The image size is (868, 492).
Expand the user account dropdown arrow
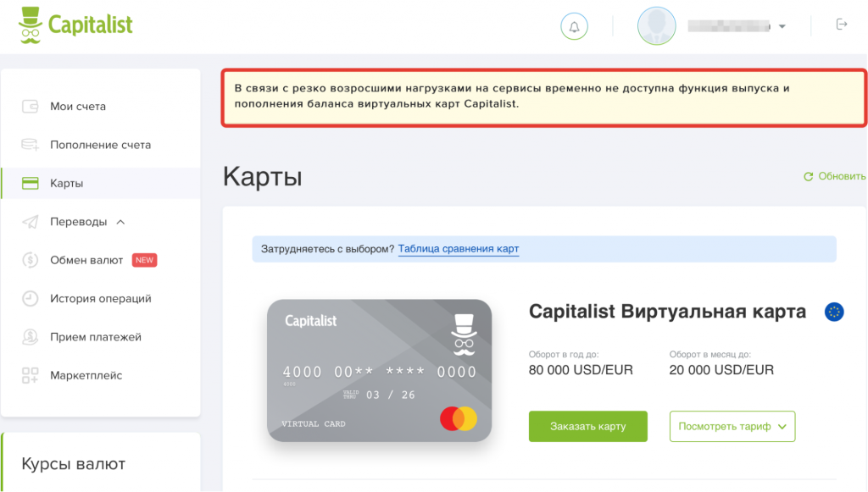(x=782, y=26)
